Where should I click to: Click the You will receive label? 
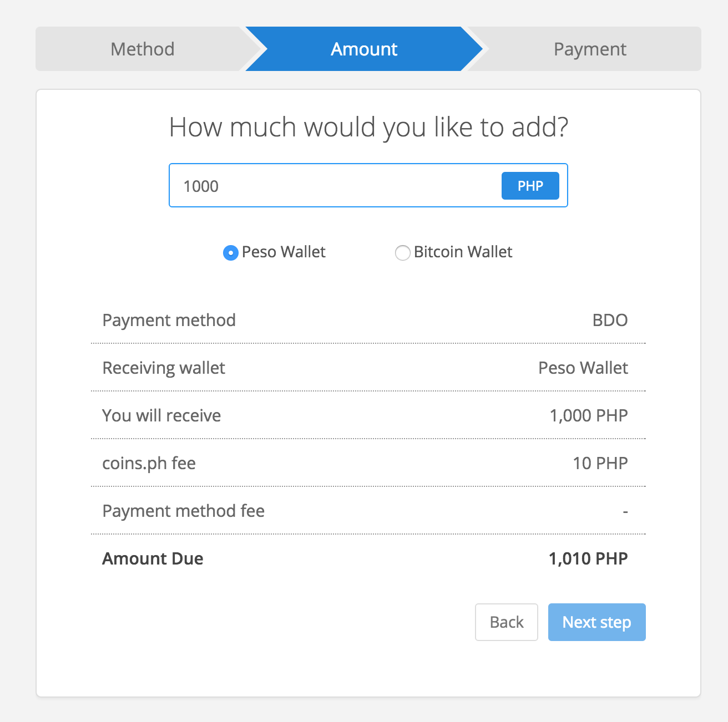[161, 415]
